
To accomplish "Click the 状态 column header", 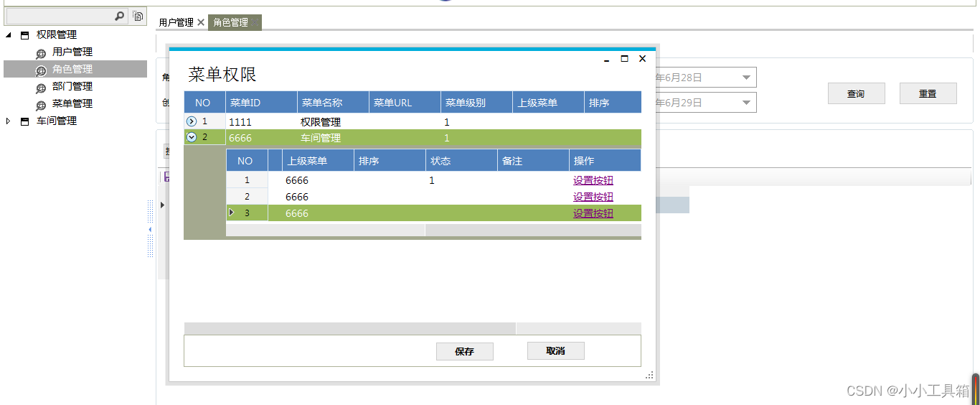I will click(x=461, y=161).
